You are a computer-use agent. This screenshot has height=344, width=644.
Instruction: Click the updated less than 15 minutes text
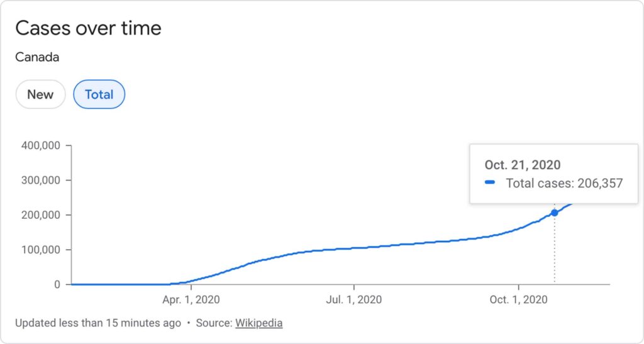point(98,323)
